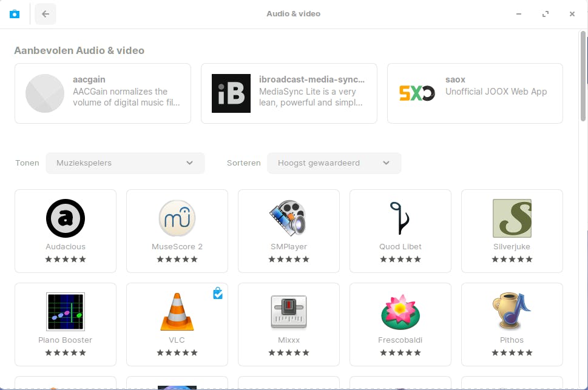
Task: Open the MuseScore 2 app icon
Action: pos(177,218)
